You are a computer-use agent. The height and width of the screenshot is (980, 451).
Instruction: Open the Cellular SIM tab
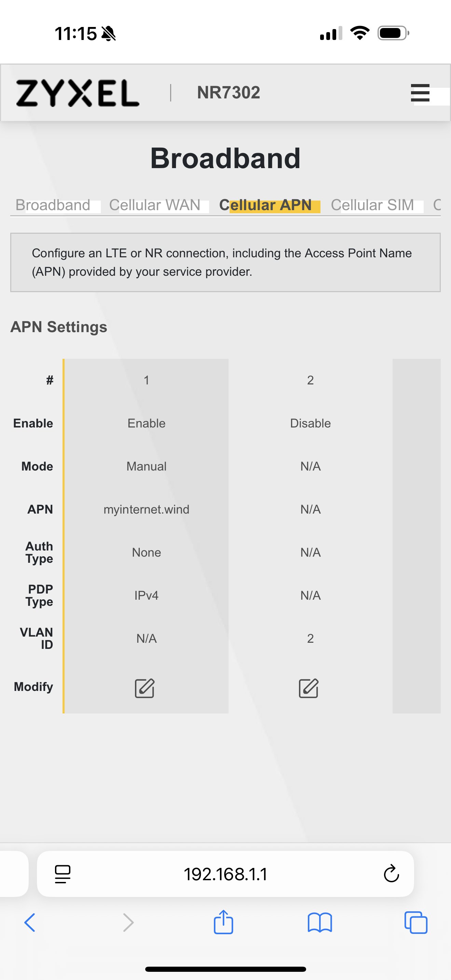coord(372,205)
